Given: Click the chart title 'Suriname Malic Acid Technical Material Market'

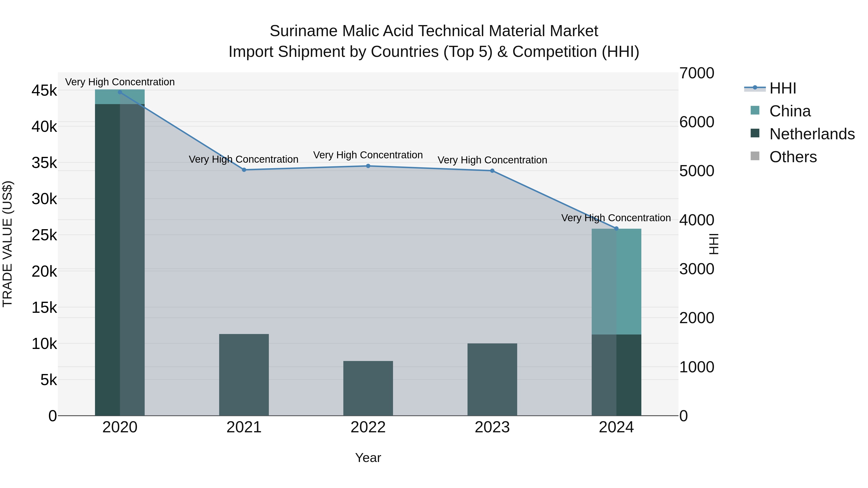Looking at the screenshot, I should pos(434,31).
